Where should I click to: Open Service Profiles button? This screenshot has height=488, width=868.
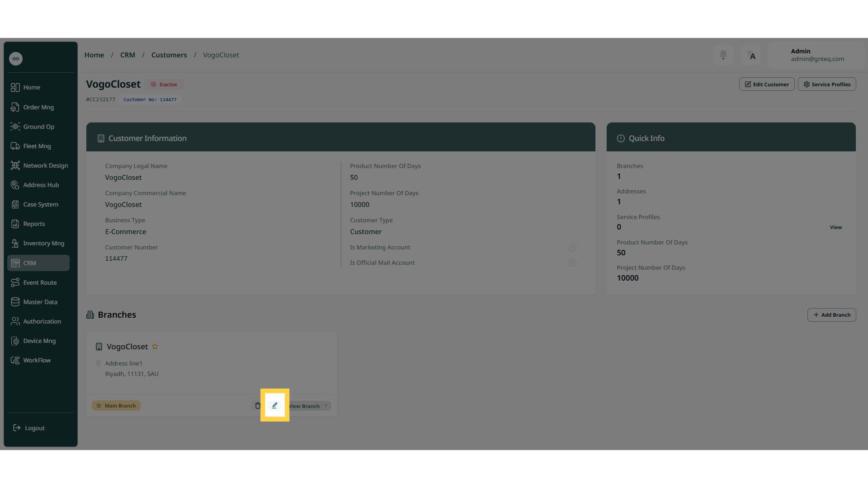tap(827, 84)
